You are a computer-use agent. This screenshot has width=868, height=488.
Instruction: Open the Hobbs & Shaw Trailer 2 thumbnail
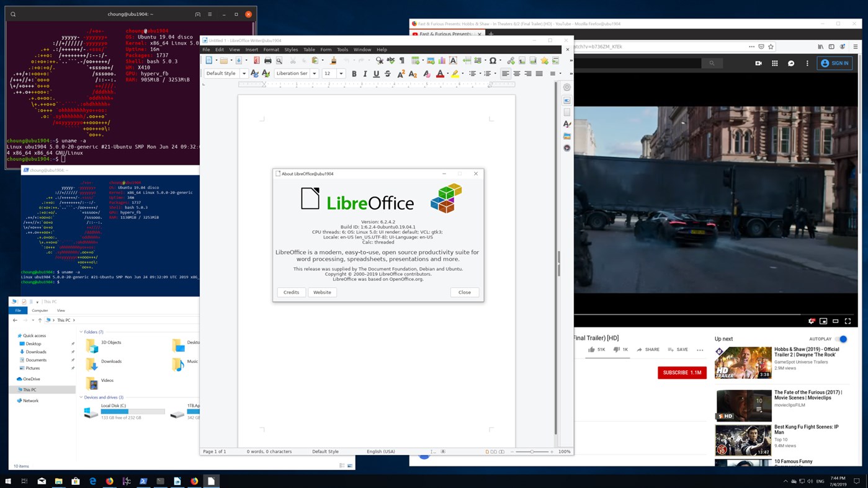(x=743, y=363)
